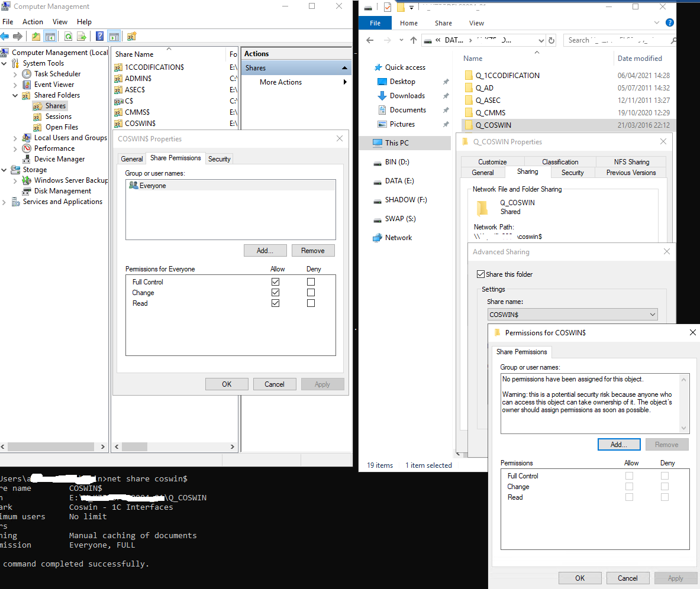Click Cancel in Permissions for COSWIN$ dialog
Viewport: 700px width, 589px height.
pos(628,578)
